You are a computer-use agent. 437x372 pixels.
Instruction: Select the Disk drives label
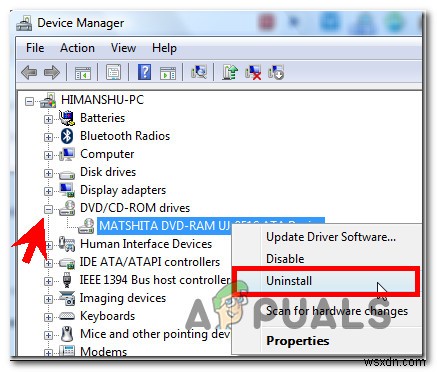[x=108, y=172]
